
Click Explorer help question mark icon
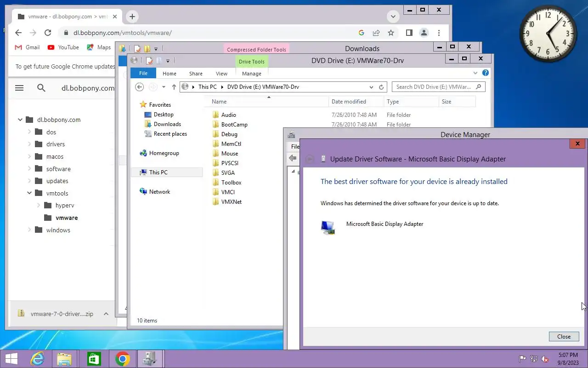click(486, 73)
